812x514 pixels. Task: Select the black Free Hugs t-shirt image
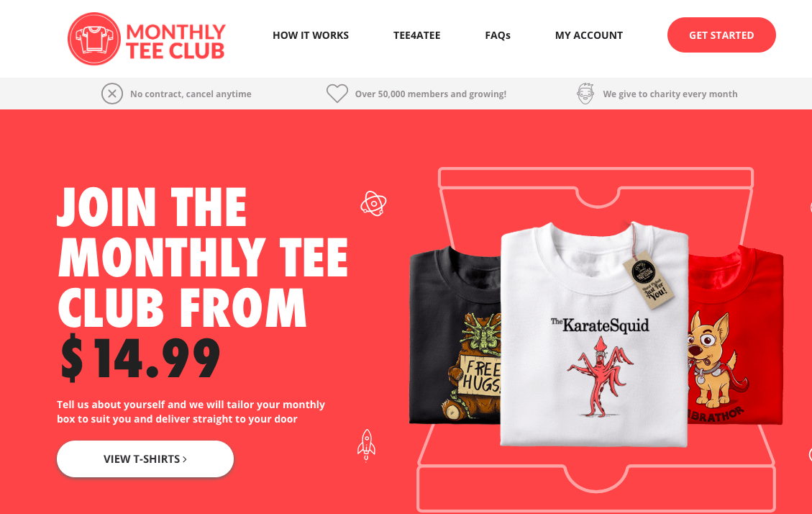click(x=455, y=335)
